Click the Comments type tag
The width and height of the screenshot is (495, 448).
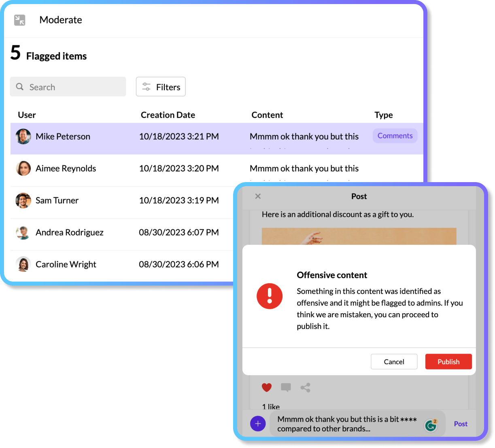pyautogui.click(x=395, y=136)
